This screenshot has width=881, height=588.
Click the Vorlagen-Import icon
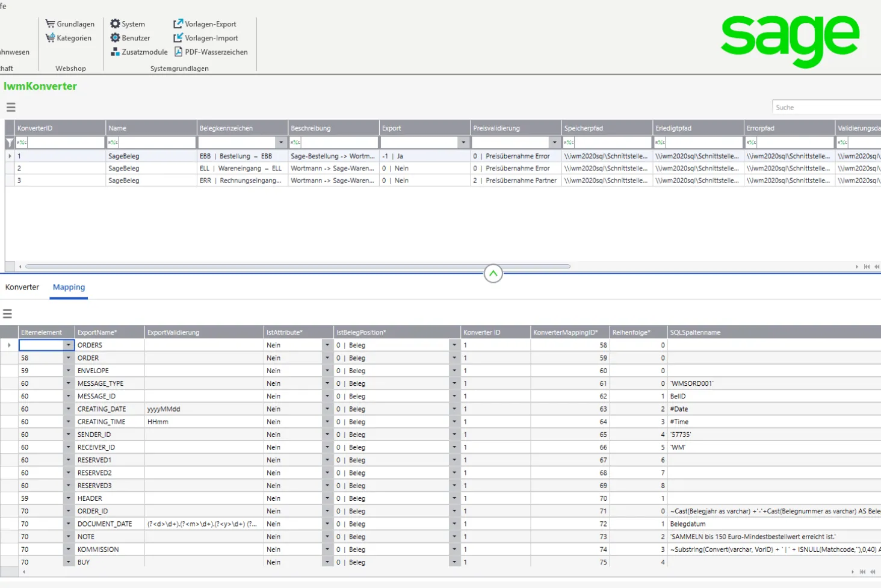click(178, 38)
